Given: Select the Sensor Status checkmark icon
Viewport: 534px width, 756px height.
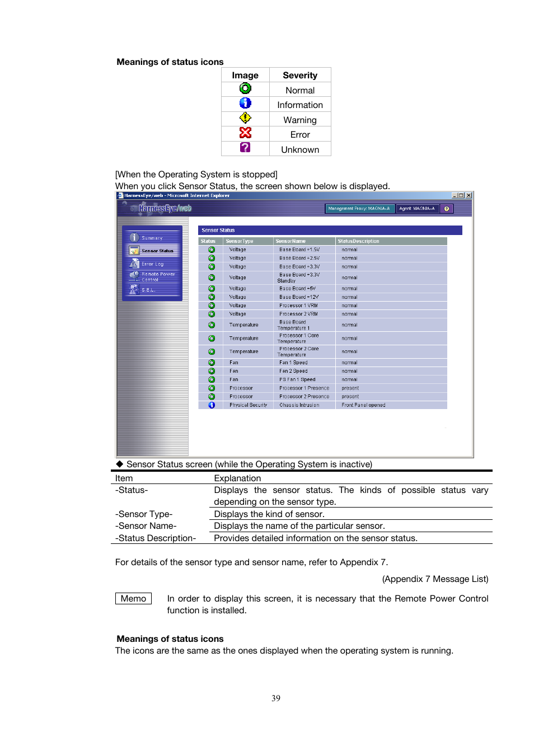Looking at the screenshot, I should point(133,251).
